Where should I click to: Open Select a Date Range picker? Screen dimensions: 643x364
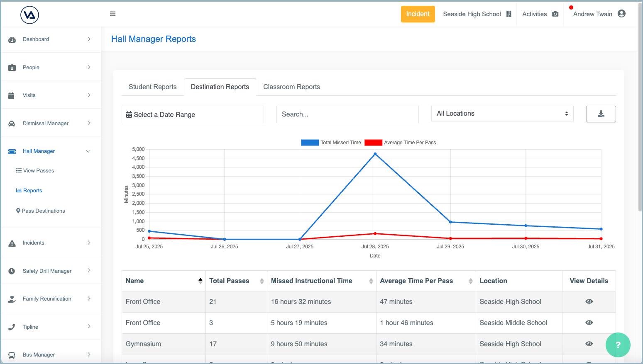click(x=193, y=114)
